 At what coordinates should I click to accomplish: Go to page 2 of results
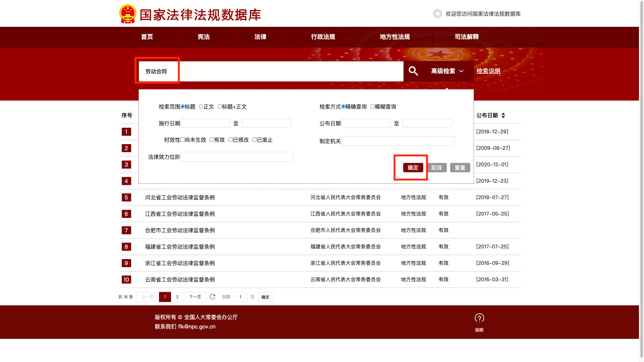pos(177,297)
